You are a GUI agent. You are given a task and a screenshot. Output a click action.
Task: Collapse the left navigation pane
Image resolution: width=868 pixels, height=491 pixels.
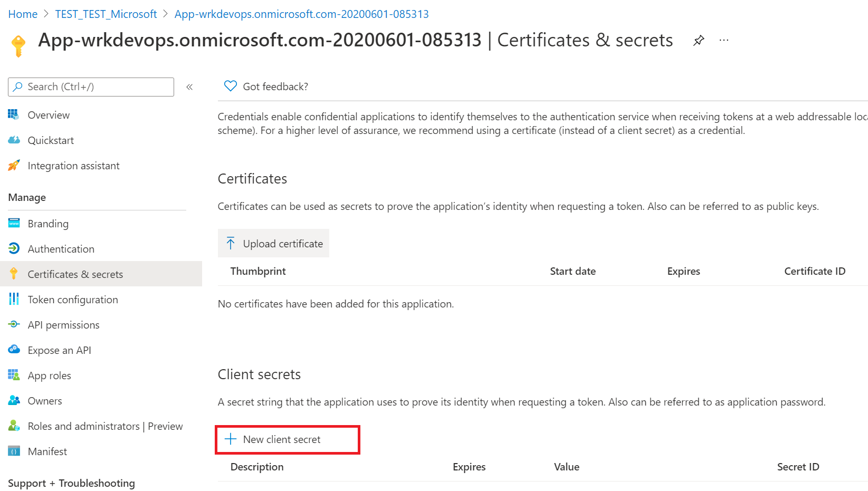point(189,86)
